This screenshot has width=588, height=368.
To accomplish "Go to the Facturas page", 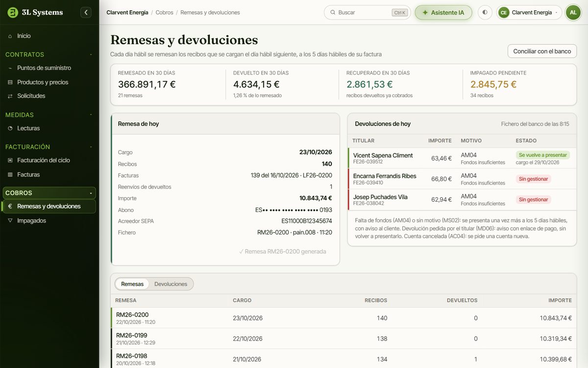I will tap(49, 175).
